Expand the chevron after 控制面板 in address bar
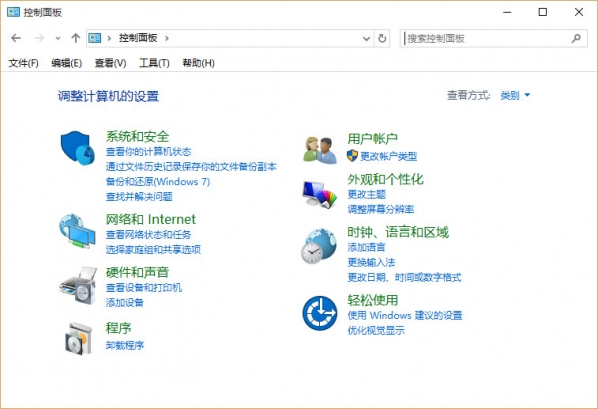 point(167,38)
